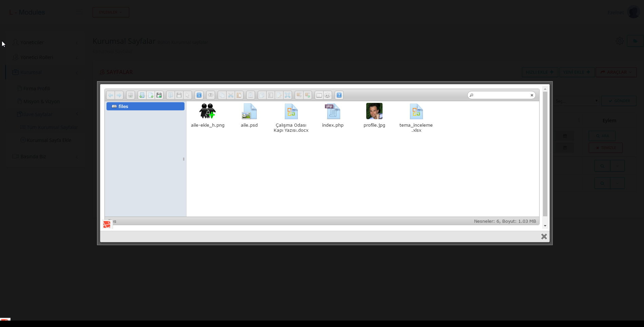Close the file manager dialog with X
644x327 pixels.
coord(544,236)
